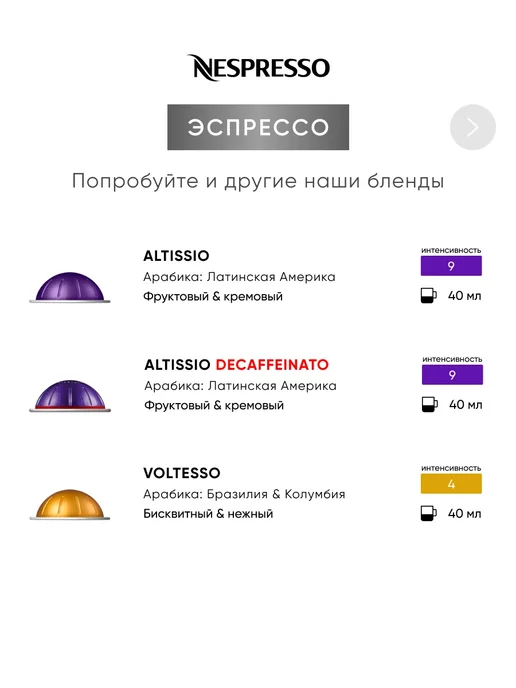The width and height of the screenshot is (516, 688).
Task: Click the heading Попробуйте и другие наши бленды
Action: tap(258, 181)
